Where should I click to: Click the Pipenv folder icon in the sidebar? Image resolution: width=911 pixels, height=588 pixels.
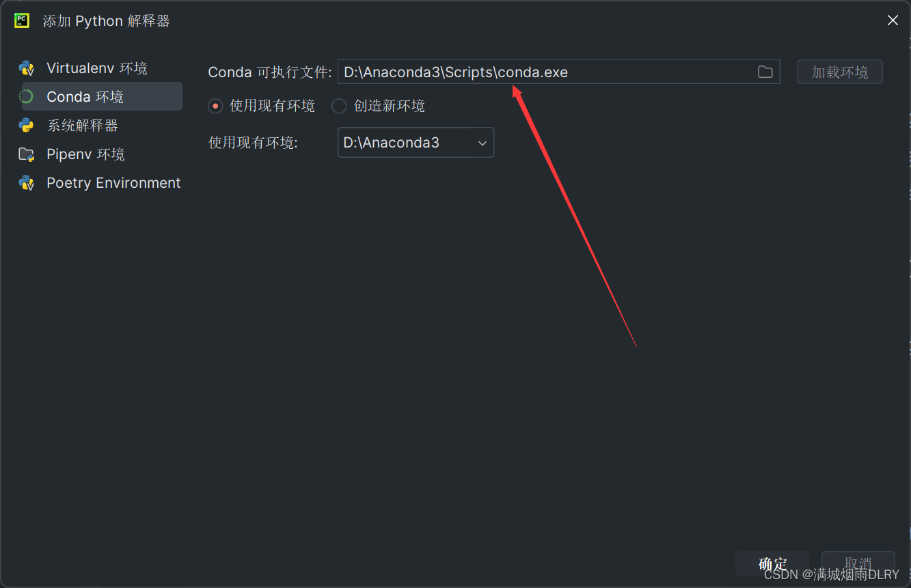tap(26, 154)
